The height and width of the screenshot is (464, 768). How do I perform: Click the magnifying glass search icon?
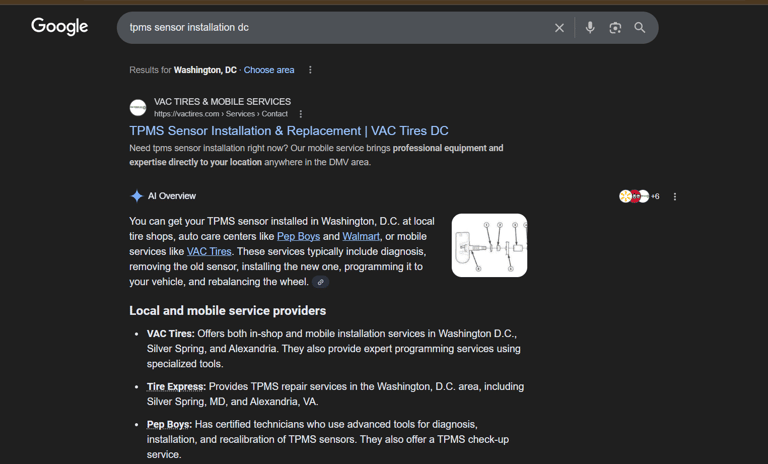coord(640,28)
